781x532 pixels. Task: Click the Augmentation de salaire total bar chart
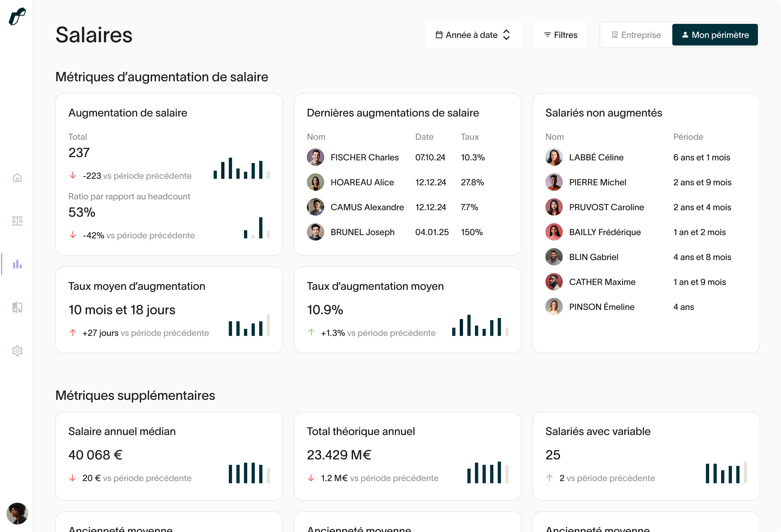point(242,168)
